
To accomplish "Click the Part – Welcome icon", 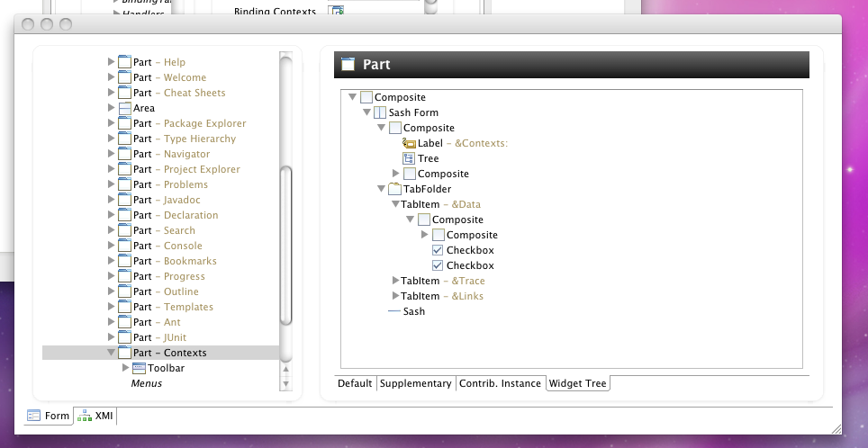I will [124, 77].
